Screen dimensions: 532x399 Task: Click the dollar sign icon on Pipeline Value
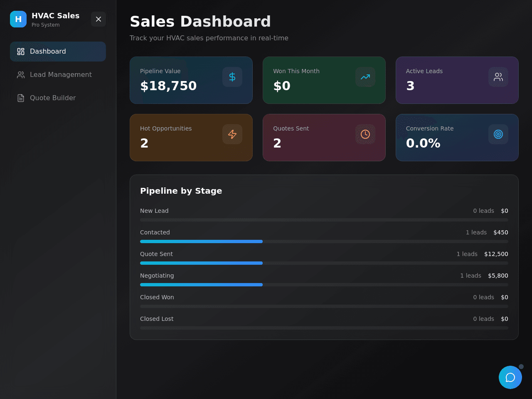pyautogui.click(x=232, y=77)
